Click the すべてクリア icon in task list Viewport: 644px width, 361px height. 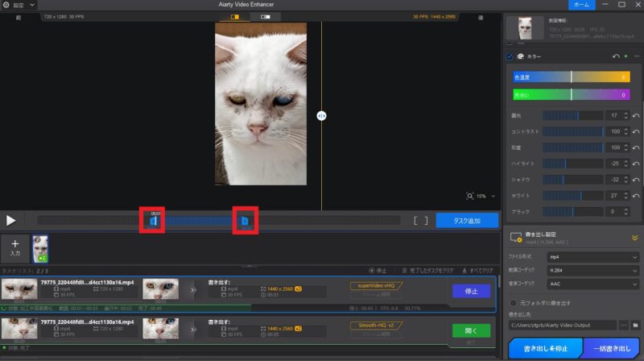[x=465, y=271]
